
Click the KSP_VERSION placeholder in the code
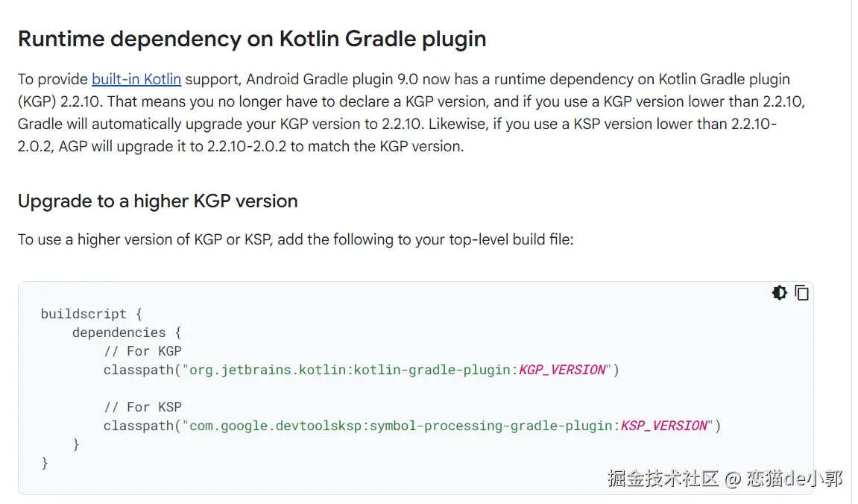point(664,426)
